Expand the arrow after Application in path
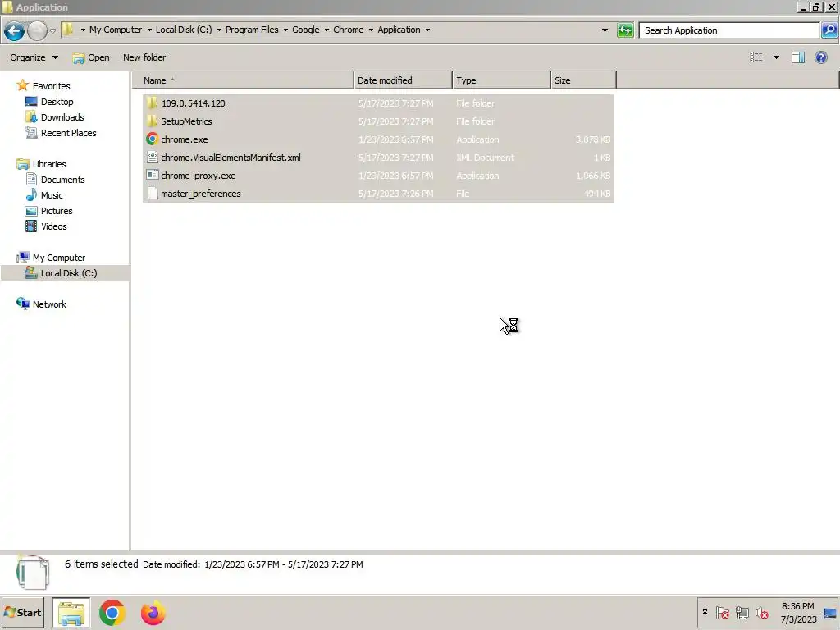Screen dimensions: 840x630 (427, 30)
